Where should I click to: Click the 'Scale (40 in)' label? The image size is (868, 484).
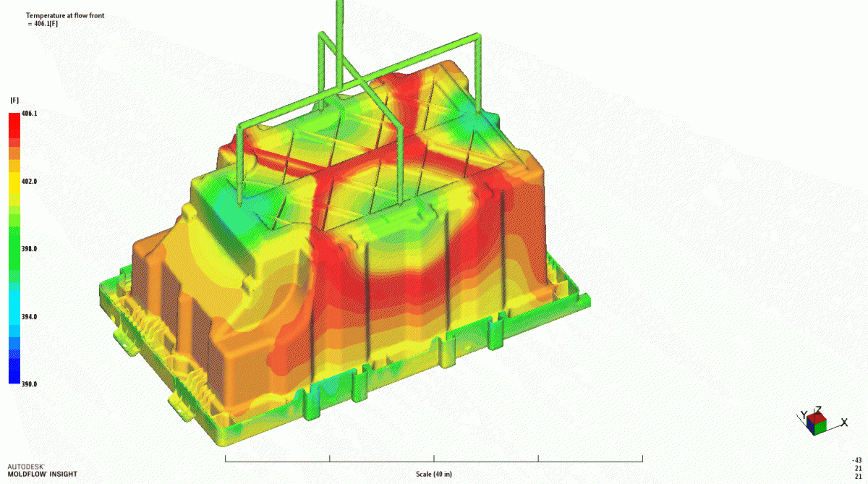click(434, 475)
